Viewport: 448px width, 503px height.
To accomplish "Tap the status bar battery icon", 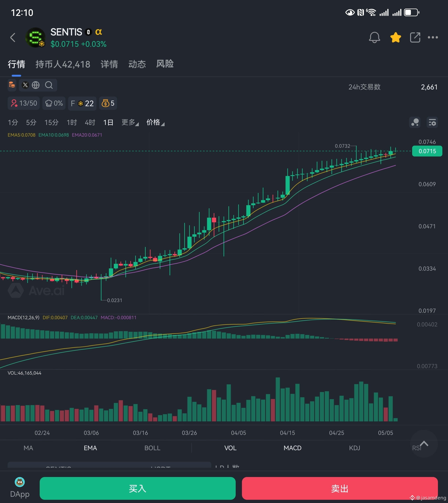I will tap(412, 12).
